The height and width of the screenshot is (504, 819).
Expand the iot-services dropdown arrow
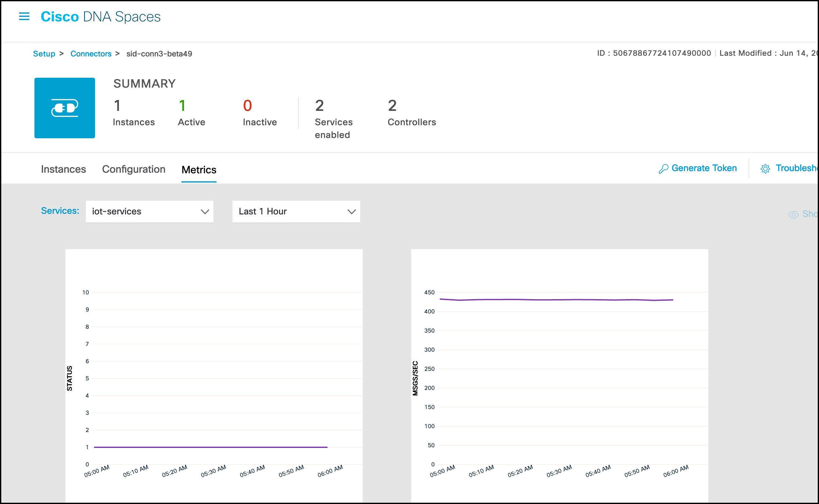pyautogui.click(x=205, y=212)
